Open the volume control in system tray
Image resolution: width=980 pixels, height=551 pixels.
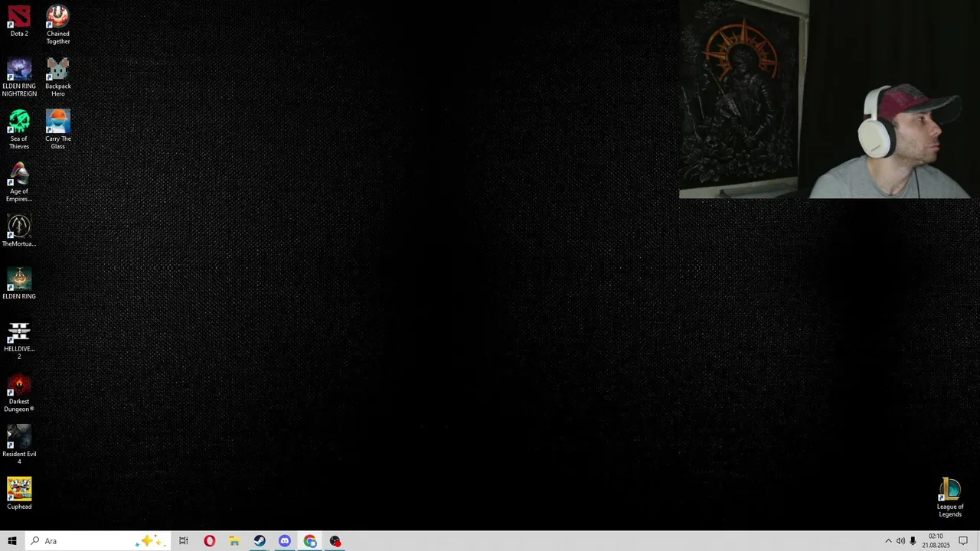pos(900,541)
